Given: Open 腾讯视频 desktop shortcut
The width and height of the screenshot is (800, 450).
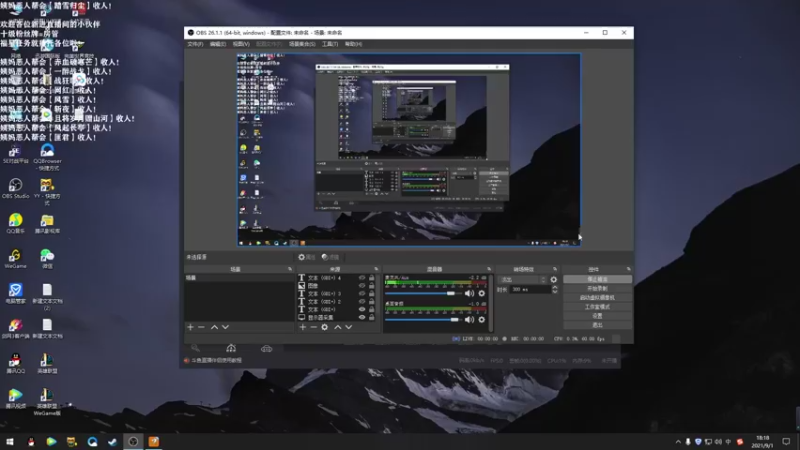Looking at the screenshot, I should click(15, 398).
